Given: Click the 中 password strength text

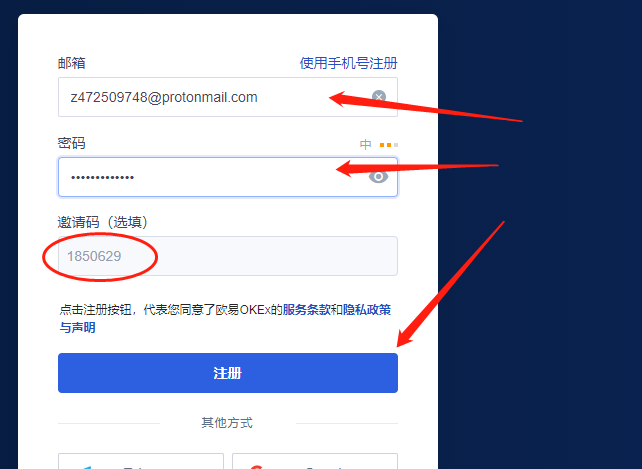Looking at the screenshot, I should pyautogui.click(x=366, y=145).
